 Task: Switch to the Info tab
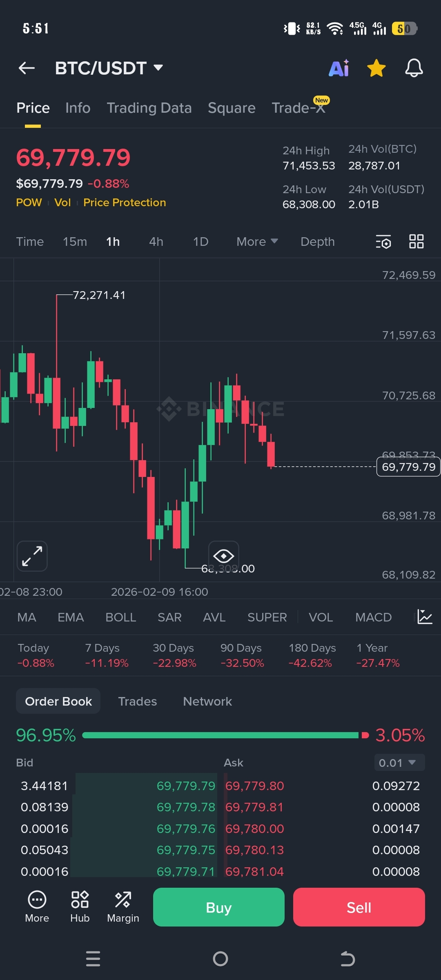tap(78, 108)
